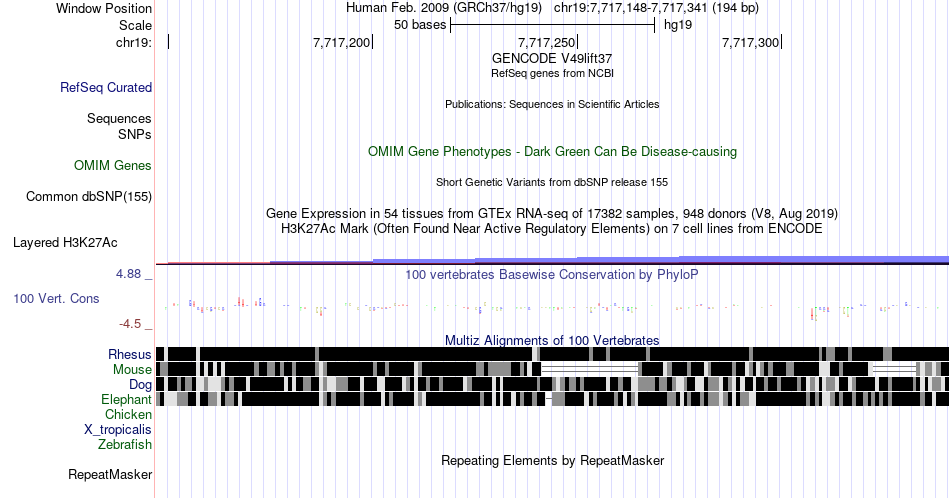Select the Dog alignment row label
The width and height of the screenshot is (950, 498).
coord(141,384)
